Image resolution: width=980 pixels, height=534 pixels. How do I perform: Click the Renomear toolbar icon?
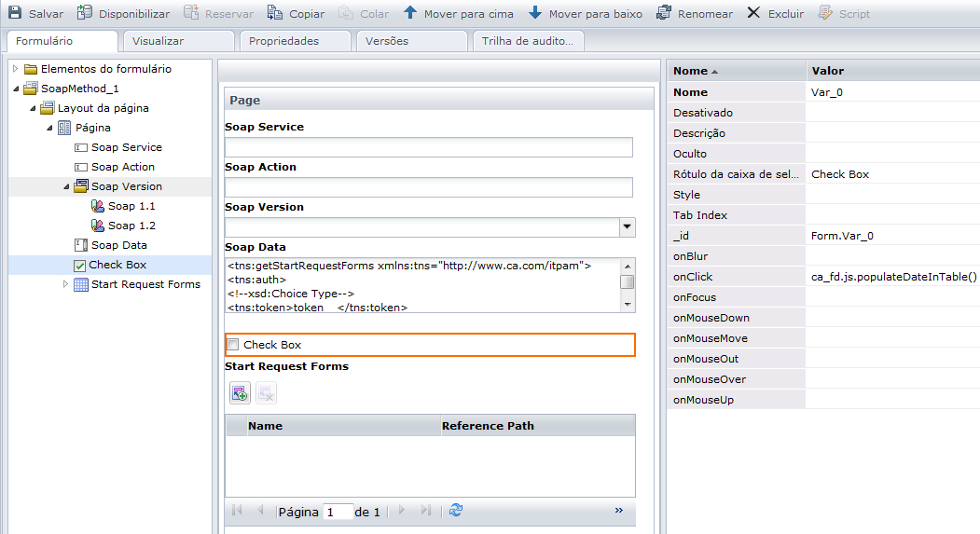tap(664, 12)
